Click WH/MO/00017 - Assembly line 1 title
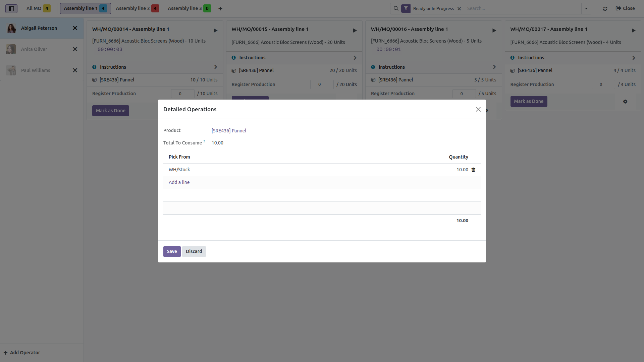Viewport: 644px width, 362px height. (x=549, y=29)
